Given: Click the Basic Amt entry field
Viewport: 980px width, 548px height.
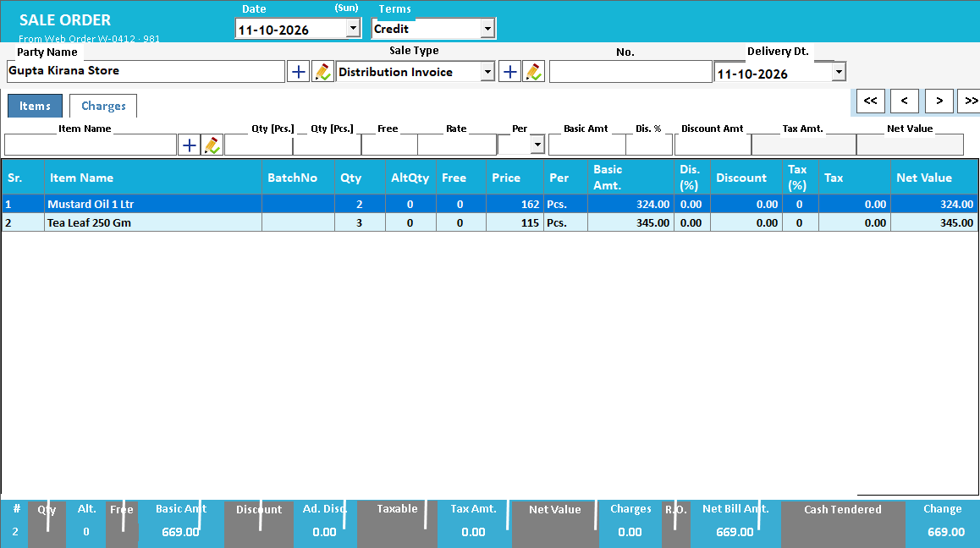Looking at the screenshot, I should [586, 145].
